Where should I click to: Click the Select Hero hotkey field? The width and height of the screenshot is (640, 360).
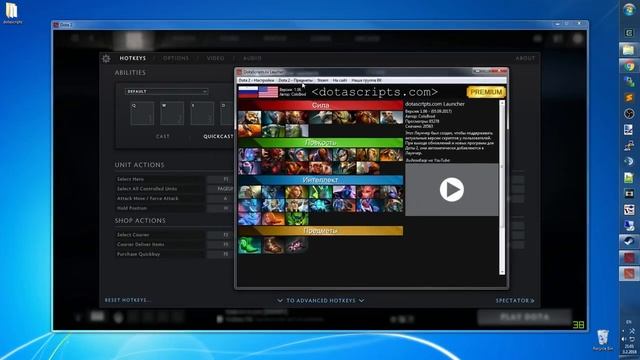(220, 179)
